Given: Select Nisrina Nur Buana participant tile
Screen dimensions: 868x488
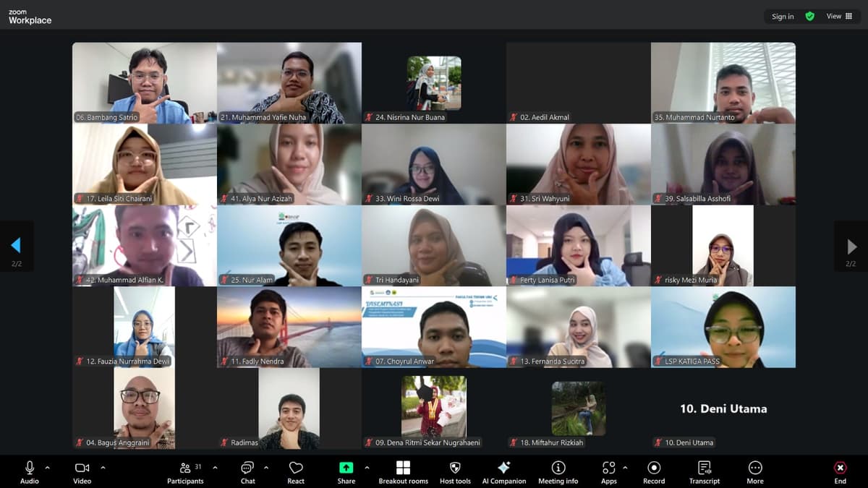Looking at the screenshot, I should click(x=434, y=82).
